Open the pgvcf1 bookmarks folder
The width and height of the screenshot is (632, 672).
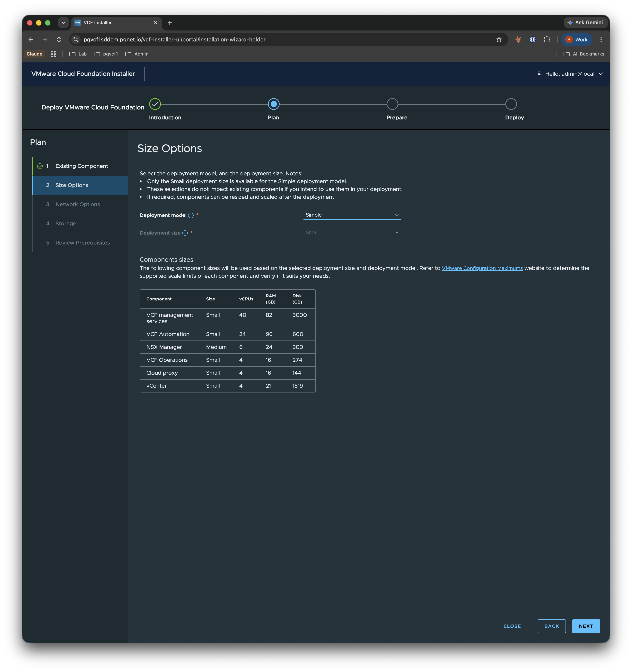tap(106, 54)
